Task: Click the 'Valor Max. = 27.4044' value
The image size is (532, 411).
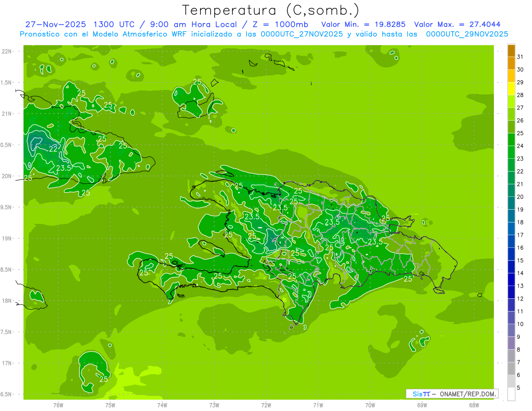Action: [457, 24]
